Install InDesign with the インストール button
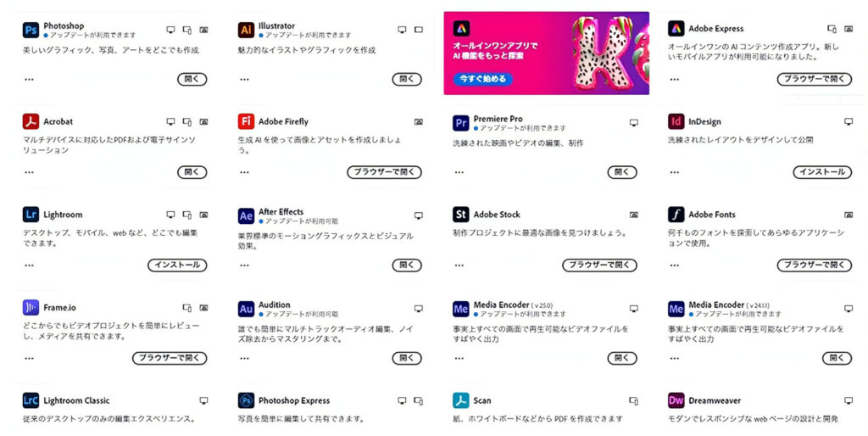Image resolution: width=868 pixels, height=436 pixels. 822,172
